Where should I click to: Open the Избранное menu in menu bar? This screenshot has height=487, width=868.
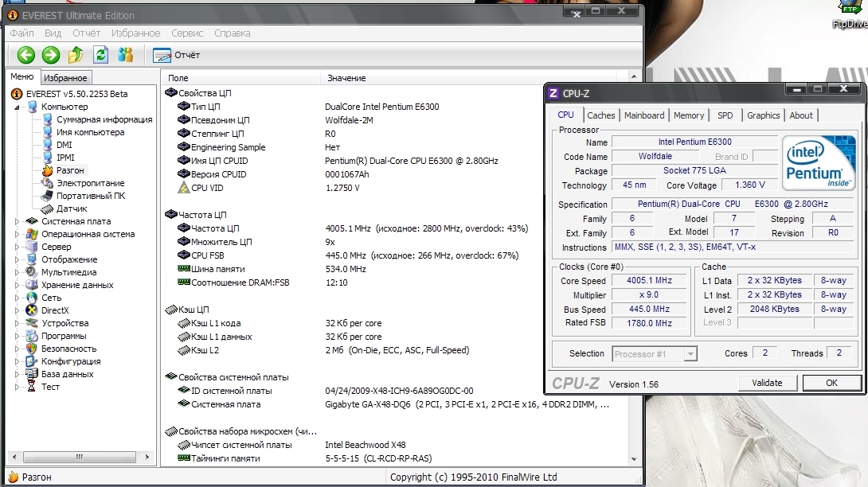135,33
